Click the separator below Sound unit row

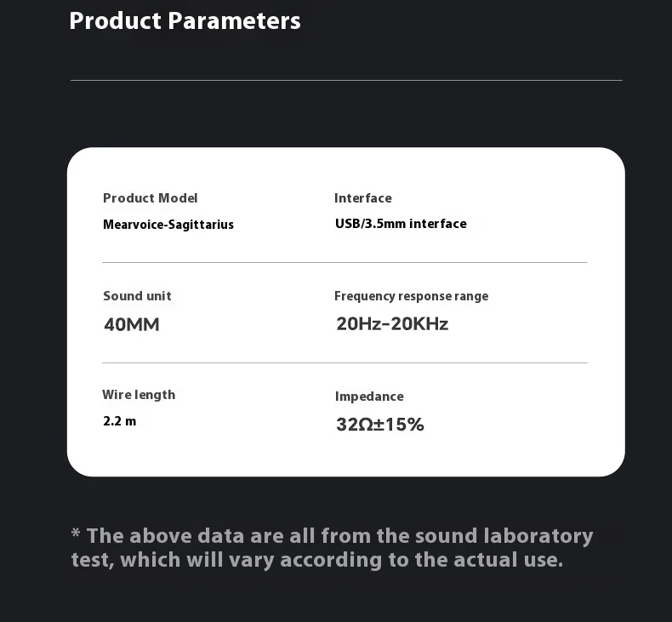[345, 362]
